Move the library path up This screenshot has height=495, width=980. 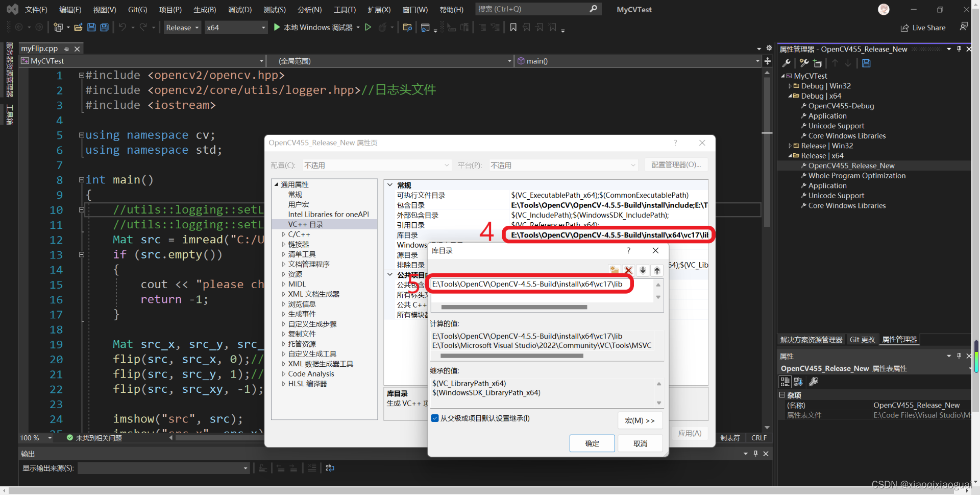[657, 270]
